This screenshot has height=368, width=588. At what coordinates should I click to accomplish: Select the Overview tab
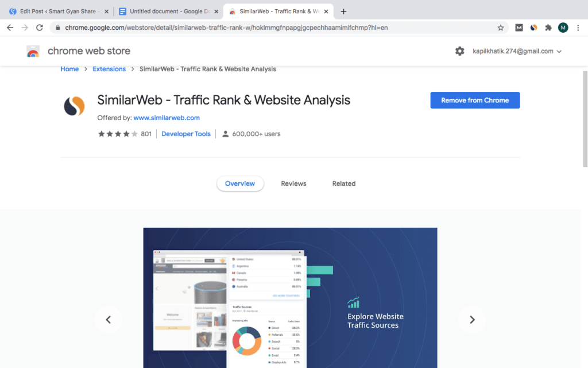click(x=240, y=183)
